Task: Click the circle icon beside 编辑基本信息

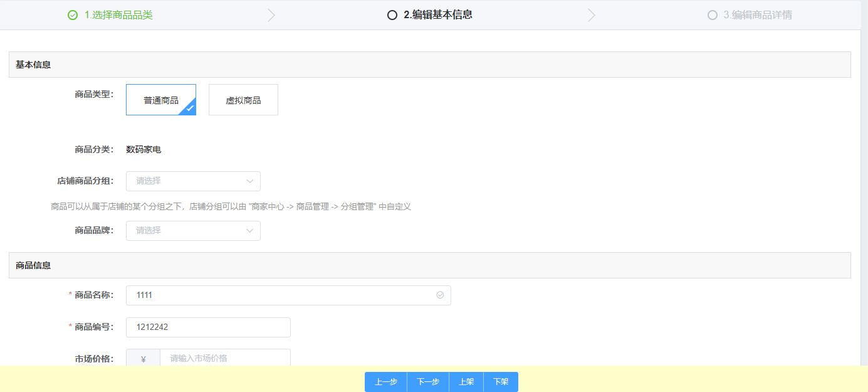Action: (x=392, y=15)
